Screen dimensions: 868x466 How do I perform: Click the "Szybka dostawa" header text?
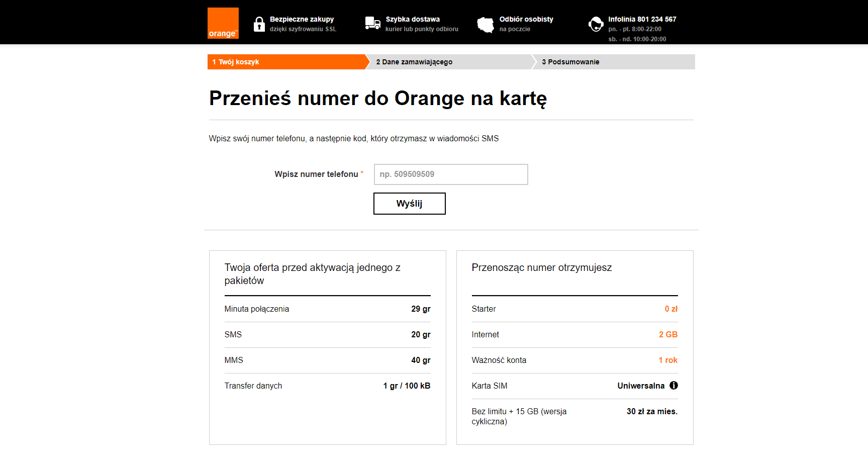tap(413, 19)
